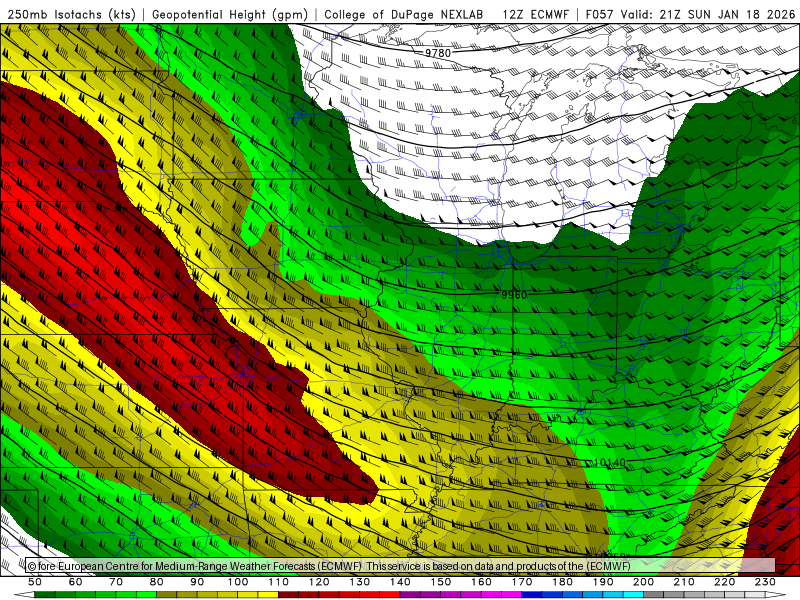
Task: Click the 130 value on the color scale
Action: [360, 582]
